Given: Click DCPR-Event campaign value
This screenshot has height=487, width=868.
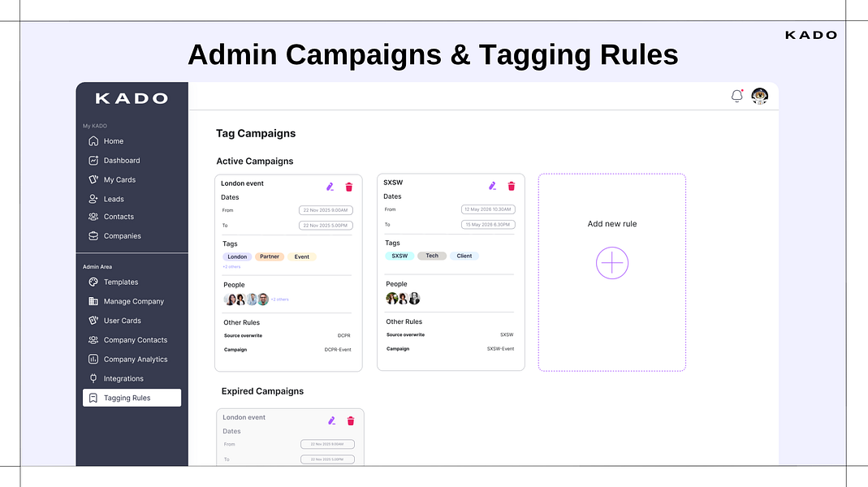Looking at the screenshot, I should coord(338,350).
